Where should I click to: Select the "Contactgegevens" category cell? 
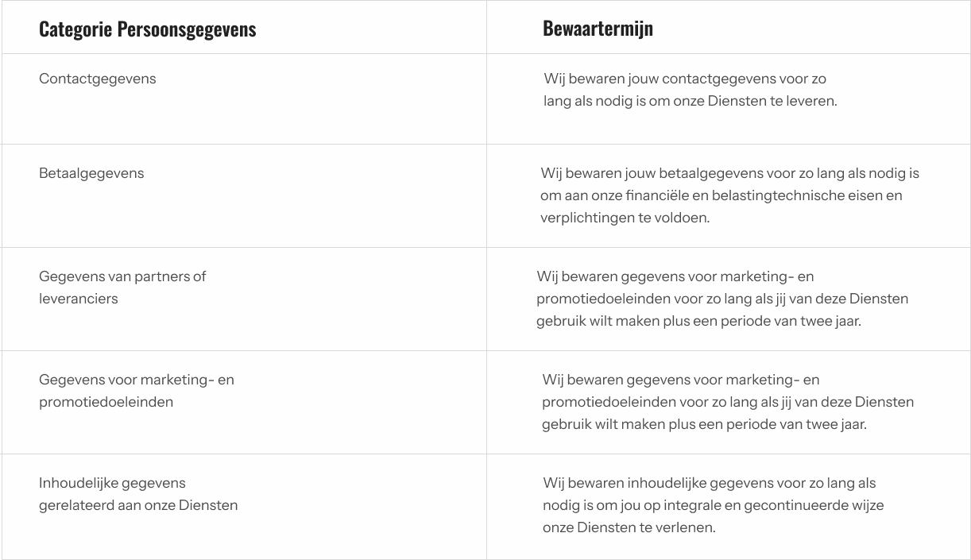(x=98, y=79)
